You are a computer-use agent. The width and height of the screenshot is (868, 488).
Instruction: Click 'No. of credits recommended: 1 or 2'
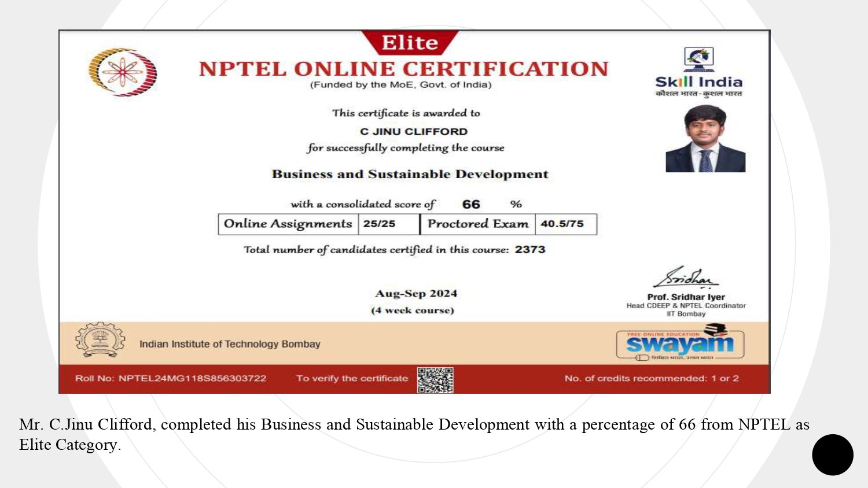(x=652, y=378)
